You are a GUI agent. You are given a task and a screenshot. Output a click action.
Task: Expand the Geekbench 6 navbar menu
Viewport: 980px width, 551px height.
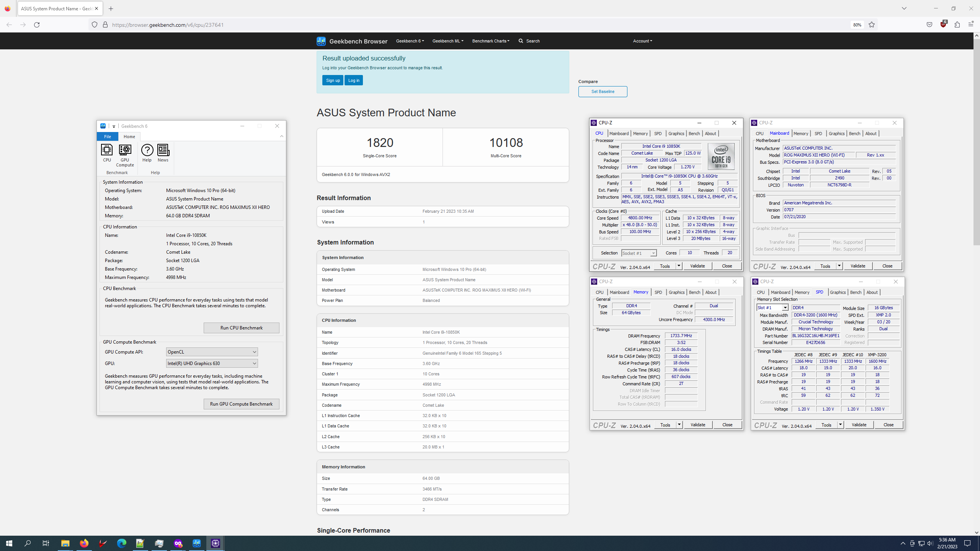(410, 41)
